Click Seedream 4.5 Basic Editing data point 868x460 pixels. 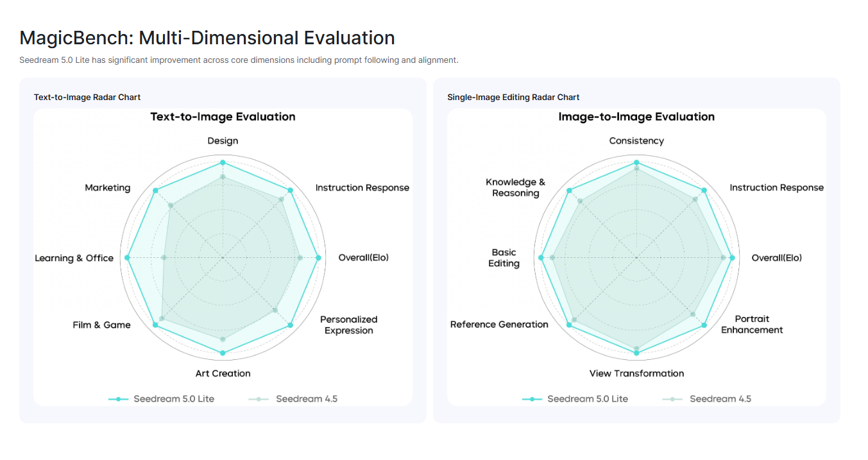[552, 257]
